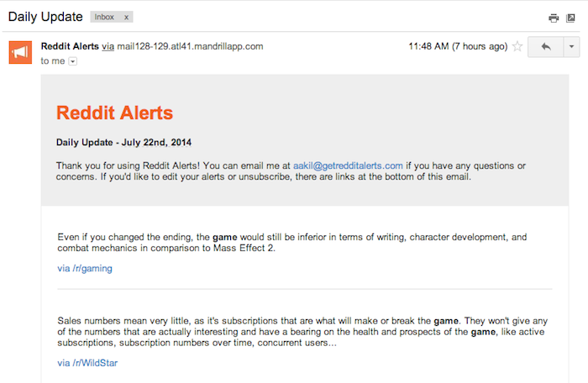Screen dimensions: 588x383
Task: Click the Mass Effect 2 comment text
Action: click(292, 243)
